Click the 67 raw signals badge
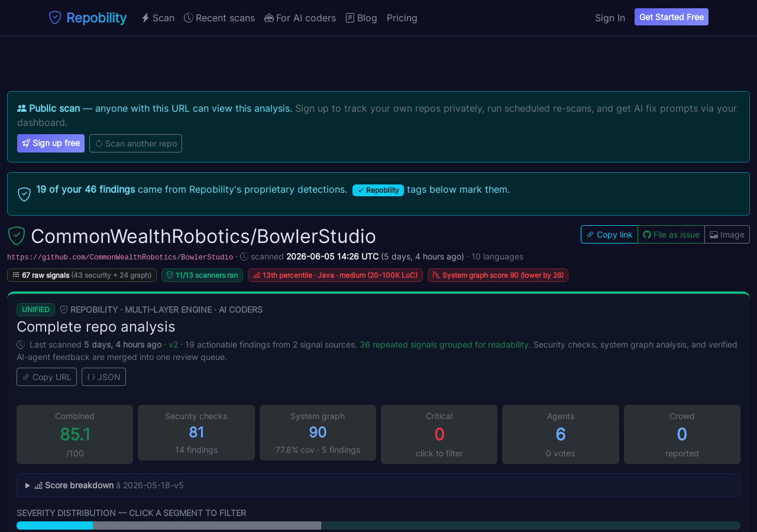Screen dimensions: 757x532 tap(82, 275)
